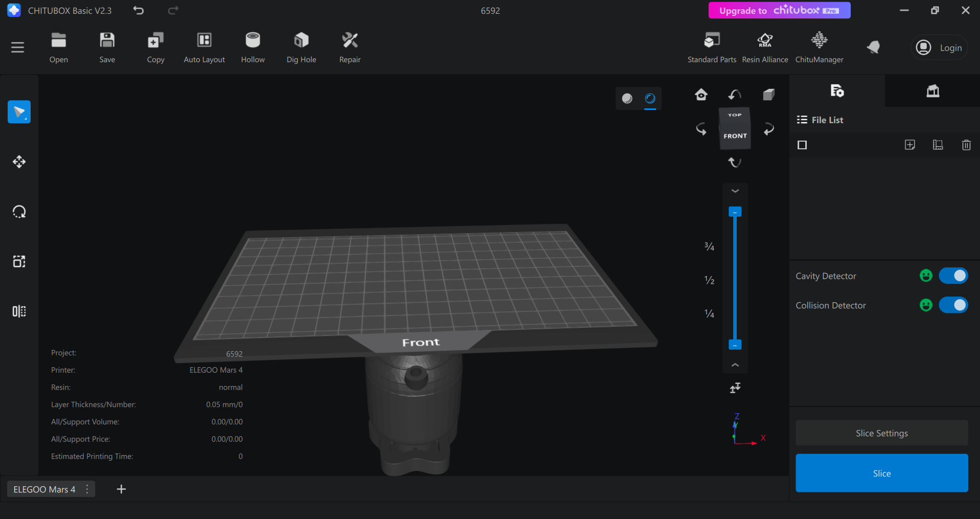The image size is (980, 519).
Task: Select the Dig Hole tool
Action: coord(301,41)
